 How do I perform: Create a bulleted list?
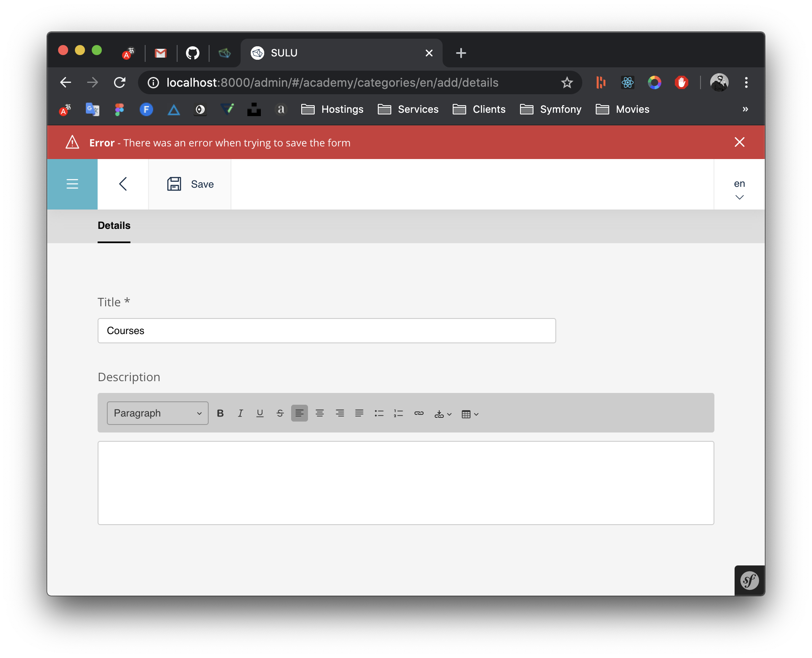point(379,413)
